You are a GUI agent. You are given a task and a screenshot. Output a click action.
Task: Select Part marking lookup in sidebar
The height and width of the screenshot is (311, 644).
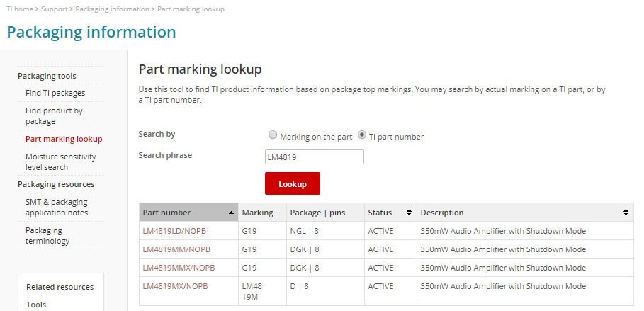[64, 139]
